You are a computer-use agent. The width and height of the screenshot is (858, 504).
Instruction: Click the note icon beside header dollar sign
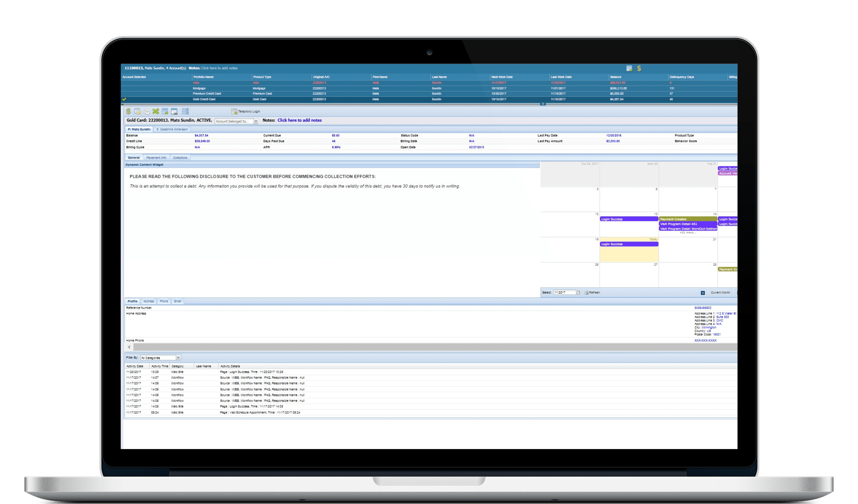point(629,68)
